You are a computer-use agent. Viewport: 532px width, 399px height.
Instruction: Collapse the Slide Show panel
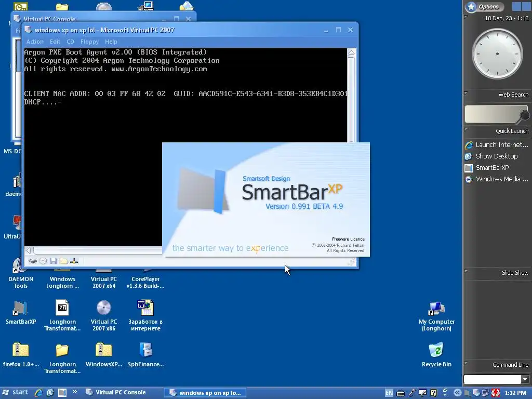click(466, 271)
